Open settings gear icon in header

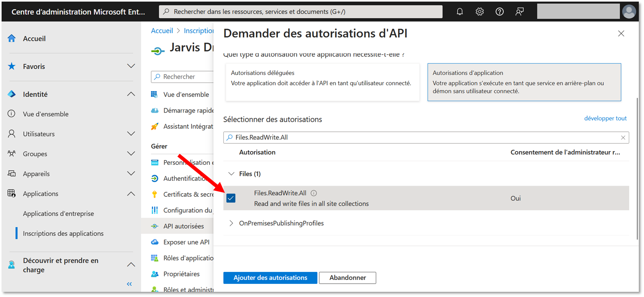480,12
